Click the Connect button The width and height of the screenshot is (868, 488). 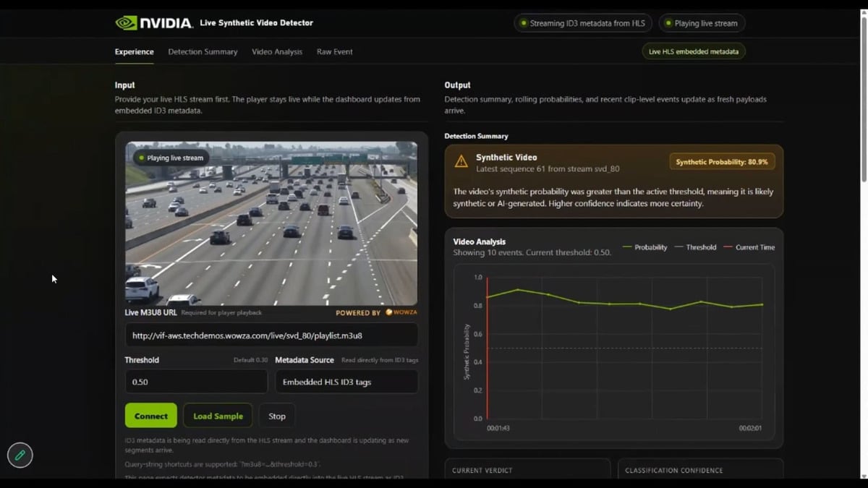151,416
